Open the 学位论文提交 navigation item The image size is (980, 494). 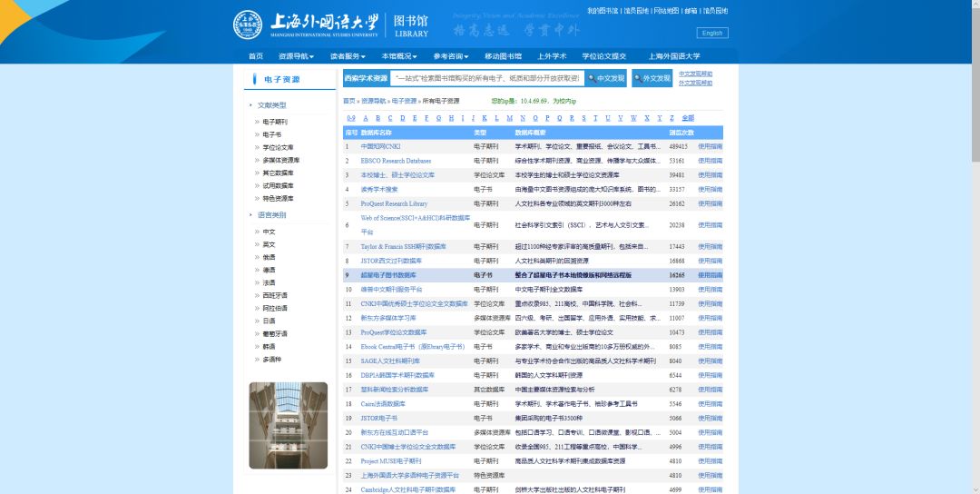click(604, 56)
